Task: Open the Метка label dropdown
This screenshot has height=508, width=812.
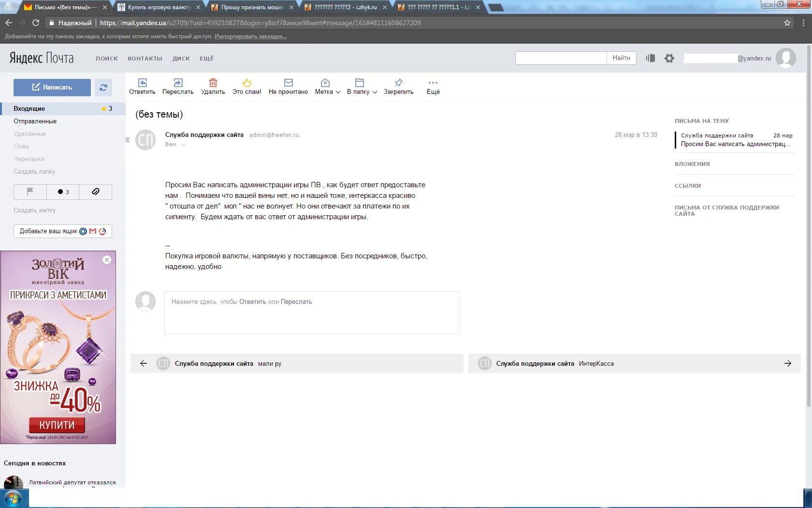Action: coord(327,87)
